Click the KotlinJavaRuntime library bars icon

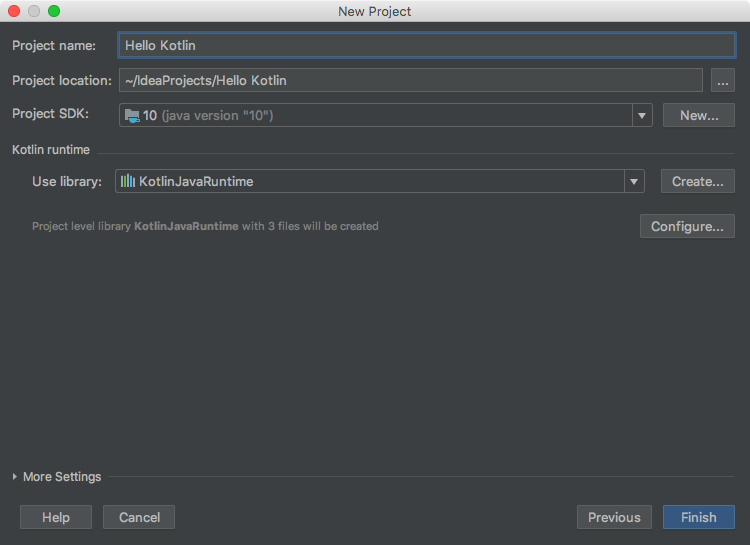(128, 181)
